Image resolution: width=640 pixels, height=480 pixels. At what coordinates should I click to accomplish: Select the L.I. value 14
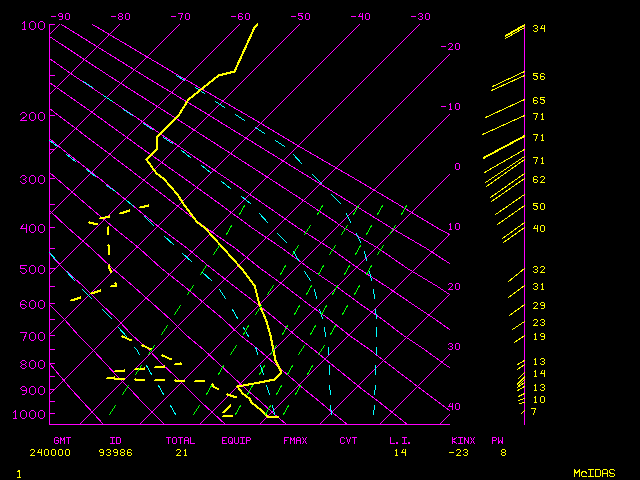400,453
